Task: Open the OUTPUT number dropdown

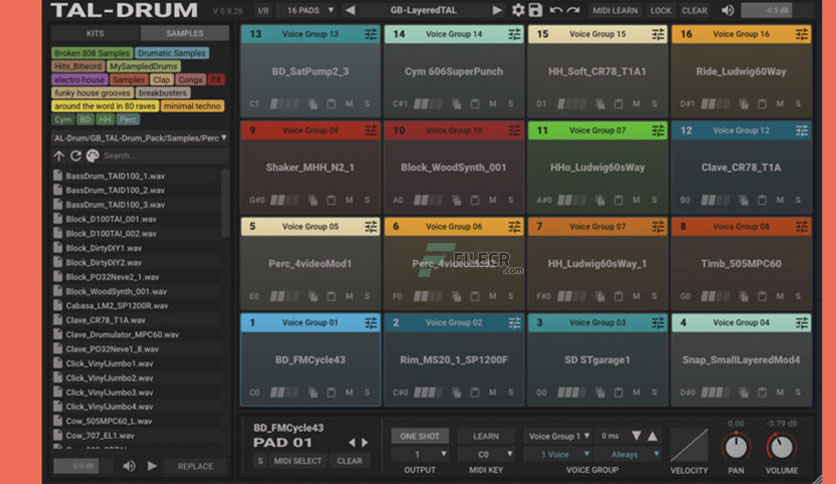Action: tap(420, 454)
